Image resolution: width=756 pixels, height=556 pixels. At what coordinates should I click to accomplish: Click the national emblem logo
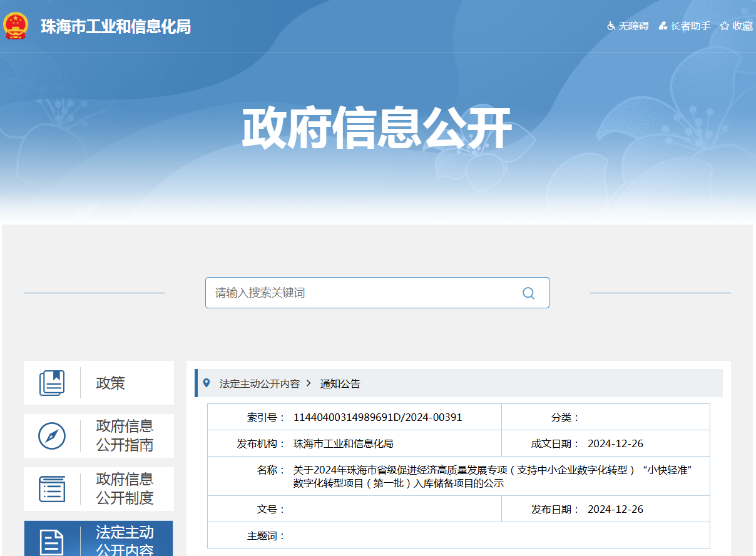click(16, 26)
